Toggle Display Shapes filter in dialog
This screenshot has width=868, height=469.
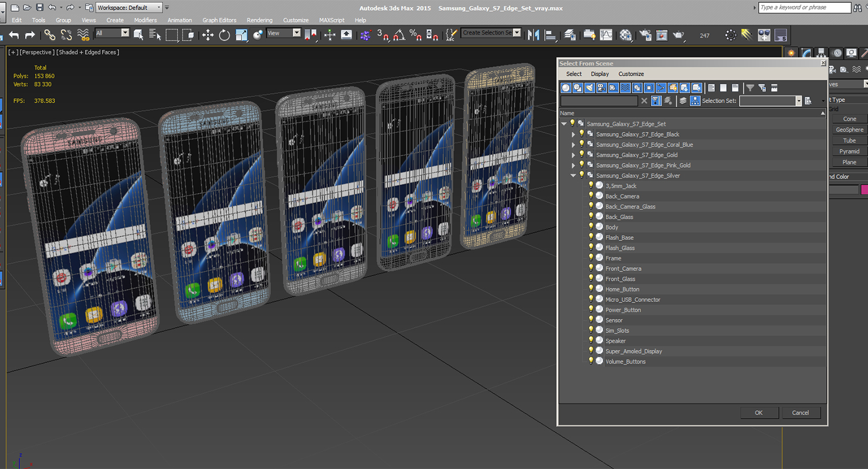[578, 88]
